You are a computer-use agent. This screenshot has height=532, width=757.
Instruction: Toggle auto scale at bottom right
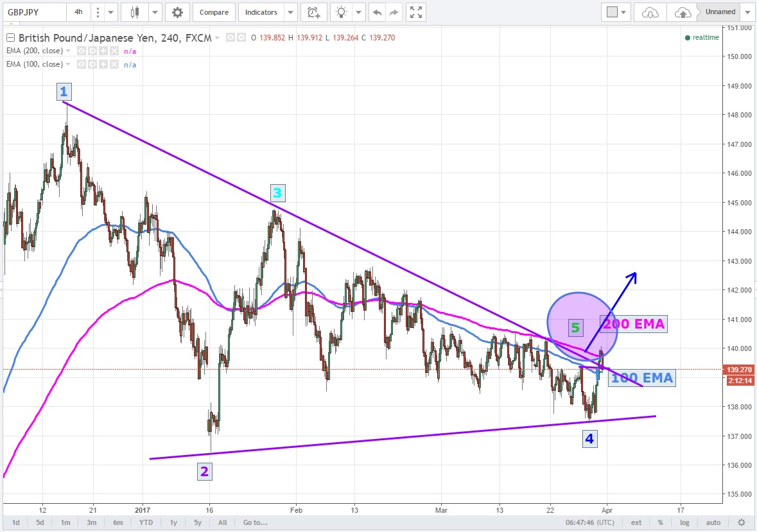713,522
